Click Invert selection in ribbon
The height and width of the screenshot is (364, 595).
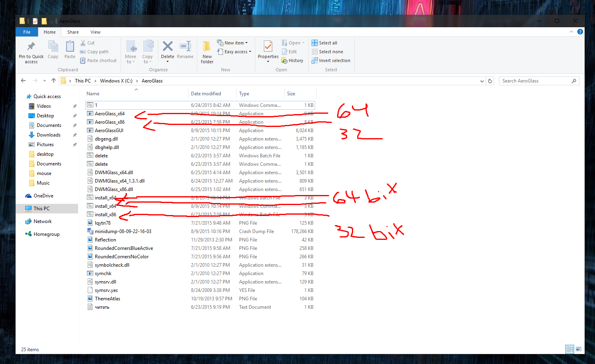(331, 60)
